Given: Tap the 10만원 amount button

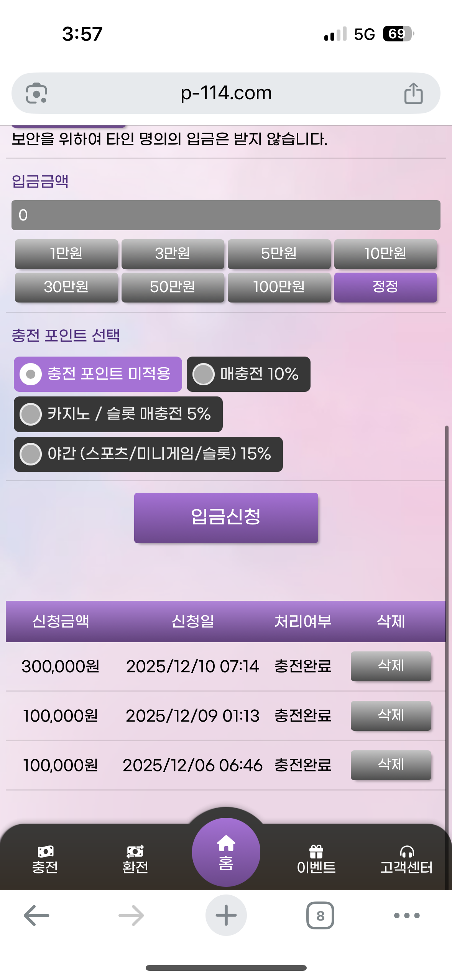Looking at the screenshot, I should coord(385,254).
